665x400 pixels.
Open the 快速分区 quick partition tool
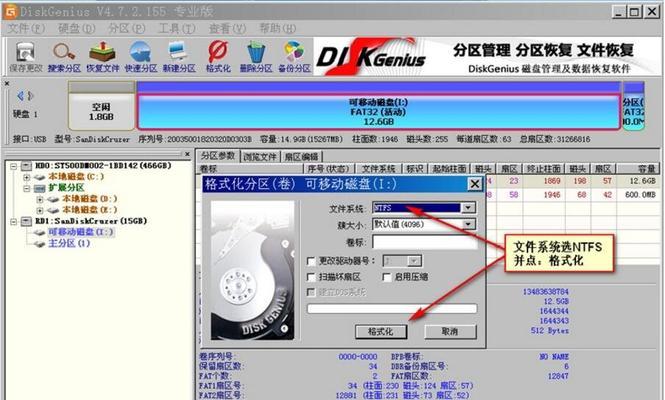coord(141,57)
